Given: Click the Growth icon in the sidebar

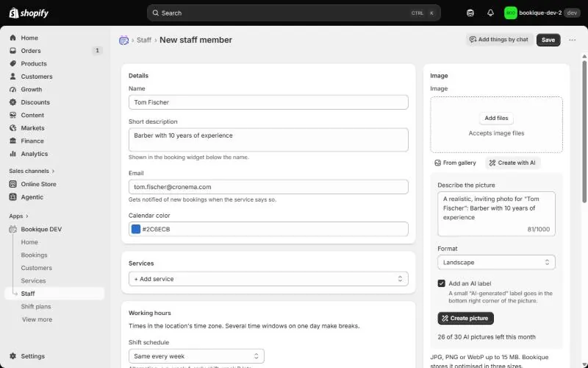Looking at the screenshot, I should [x=13, y=89].
